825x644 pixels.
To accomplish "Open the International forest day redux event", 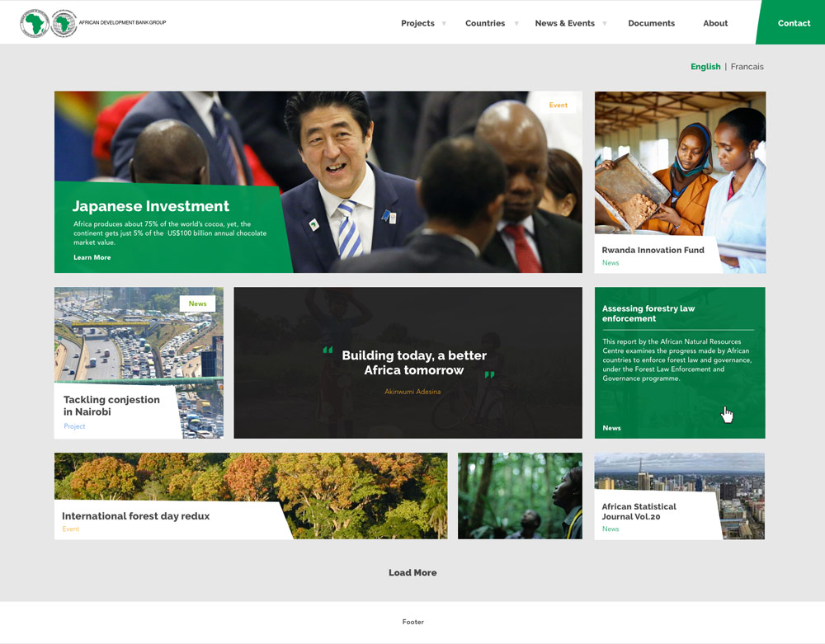I will coord(136,516).
